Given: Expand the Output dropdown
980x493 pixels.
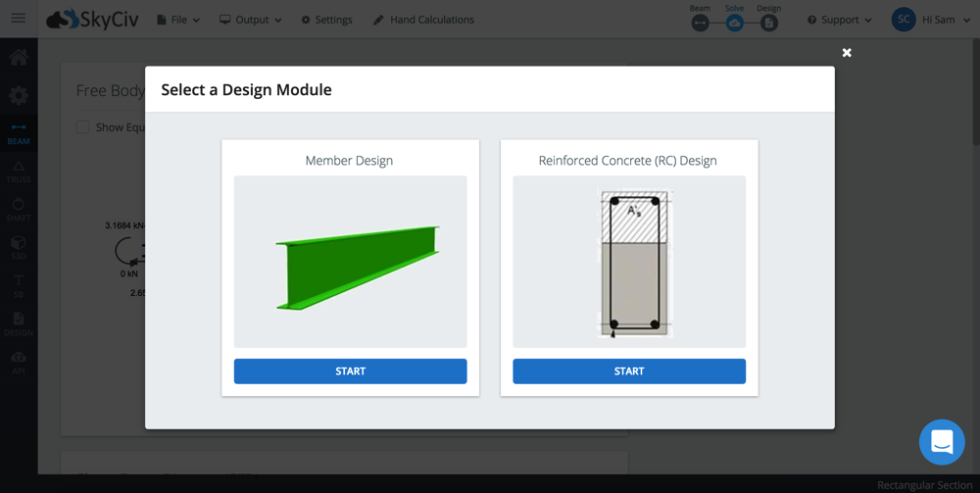Looking at the screenshot, I should [x=251, y=20].
